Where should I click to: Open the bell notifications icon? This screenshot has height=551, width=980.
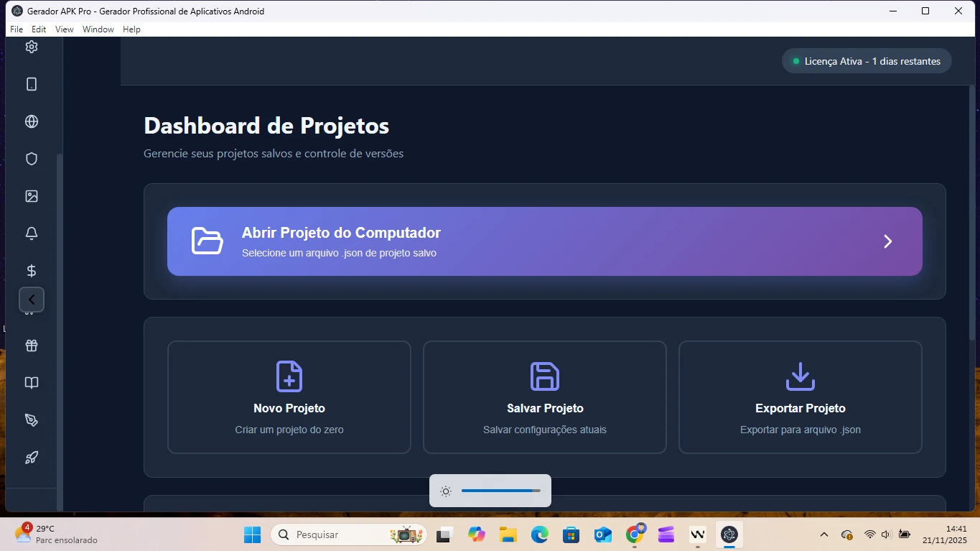click(x=32, y=233)
